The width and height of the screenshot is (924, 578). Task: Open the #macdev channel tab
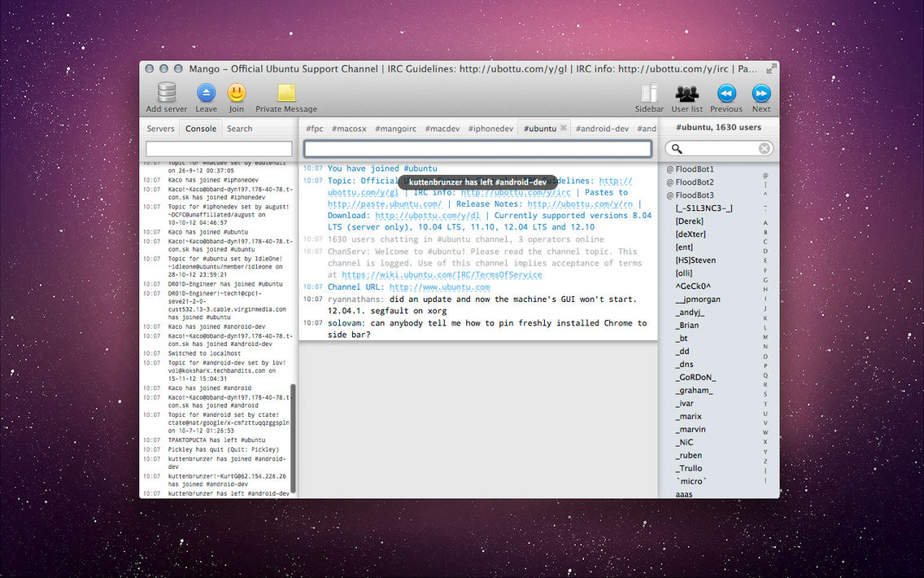tap(442, 129)
